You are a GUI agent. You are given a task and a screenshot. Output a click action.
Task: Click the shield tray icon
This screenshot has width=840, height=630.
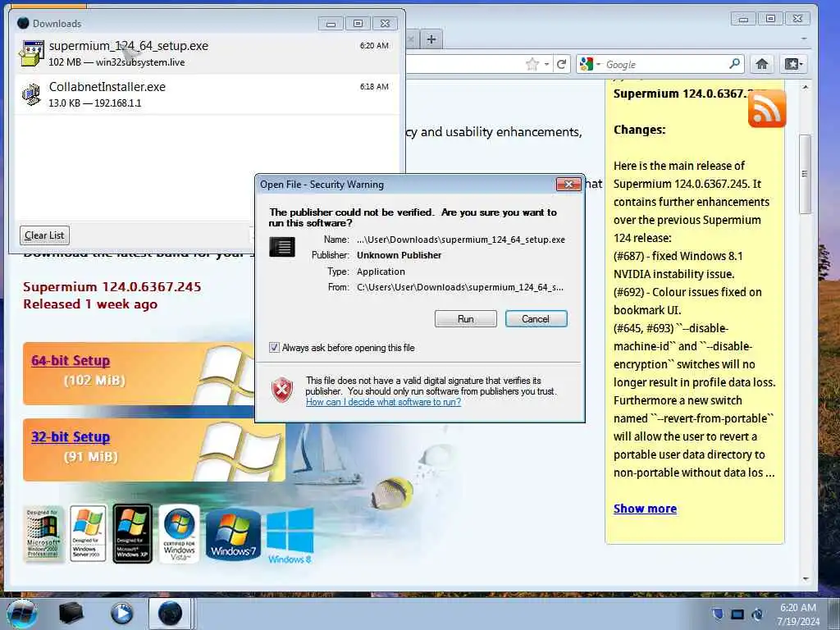[x=718, y=614]
